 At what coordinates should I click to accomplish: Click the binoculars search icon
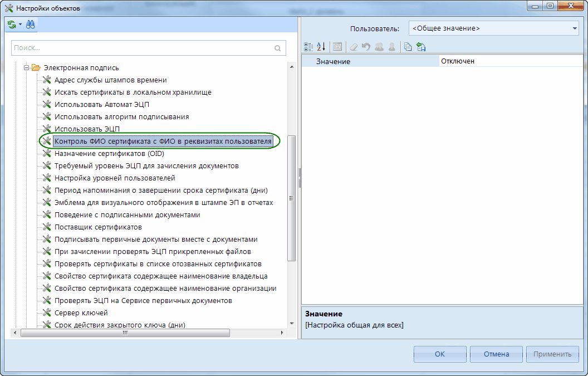[30, 25]
